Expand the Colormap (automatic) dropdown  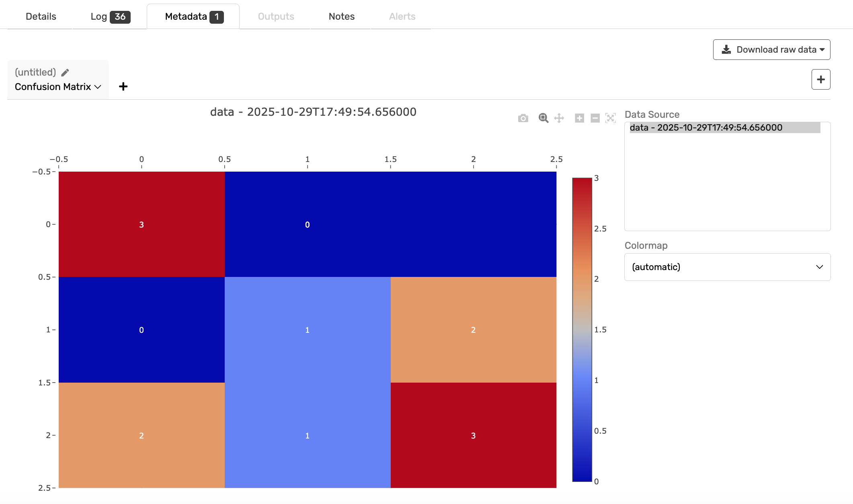[x=727, y=267]
